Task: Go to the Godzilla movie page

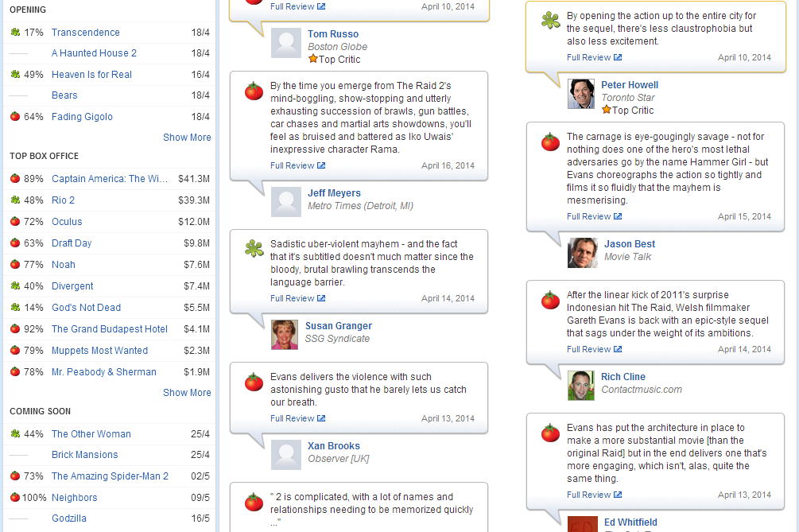Action: (x=69, y=518)
